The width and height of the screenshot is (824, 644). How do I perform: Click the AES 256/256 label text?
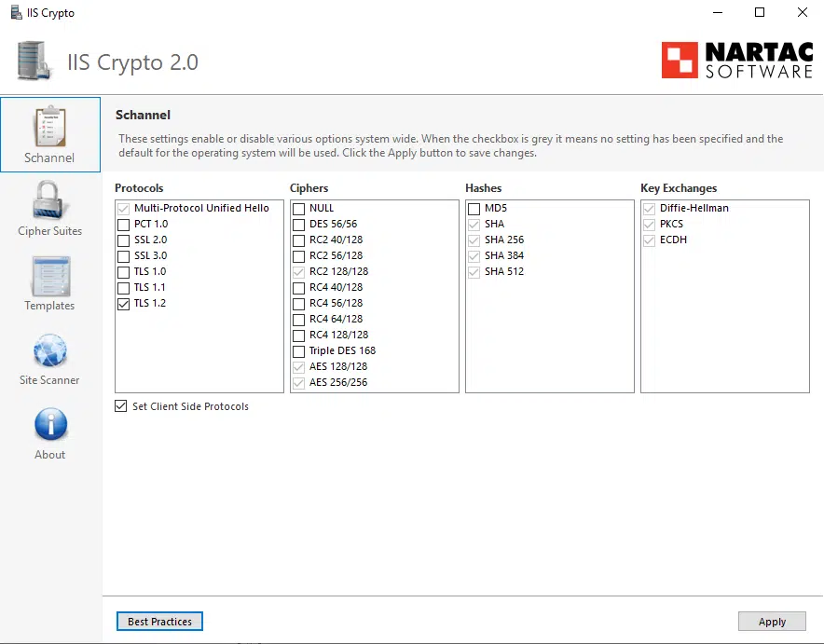point(338,382)
